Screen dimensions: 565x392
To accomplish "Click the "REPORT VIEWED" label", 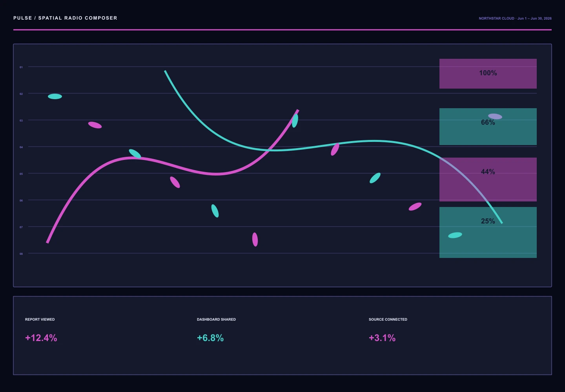I will tap(40, 319).
